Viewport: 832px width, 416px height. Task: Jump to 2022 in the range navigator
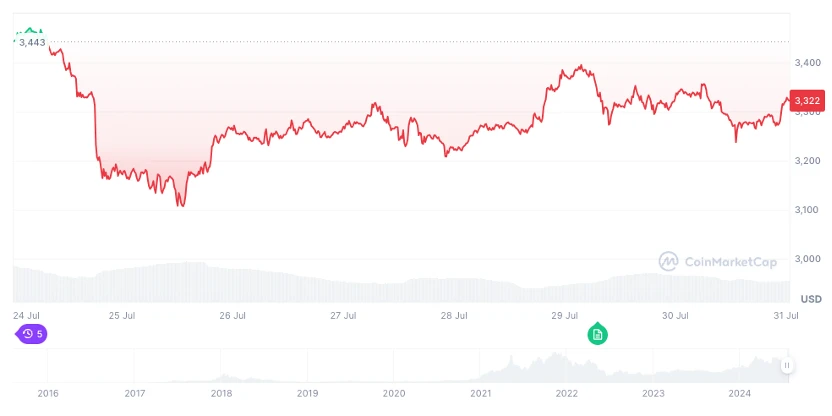click(x=567, y=394)
